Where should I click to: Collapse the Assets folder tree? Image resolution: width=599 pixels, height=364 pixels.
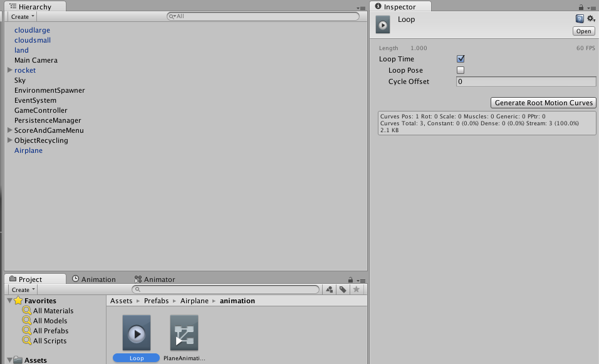pyautogui.click(x=9, y=360)
